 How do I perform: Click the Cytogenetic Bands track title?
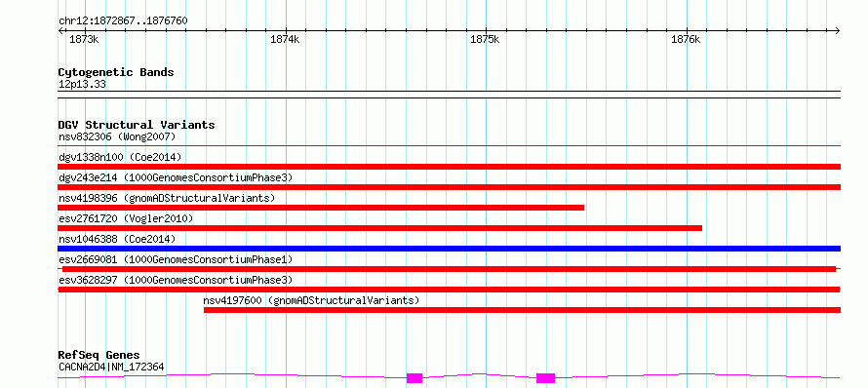[116, 72]
